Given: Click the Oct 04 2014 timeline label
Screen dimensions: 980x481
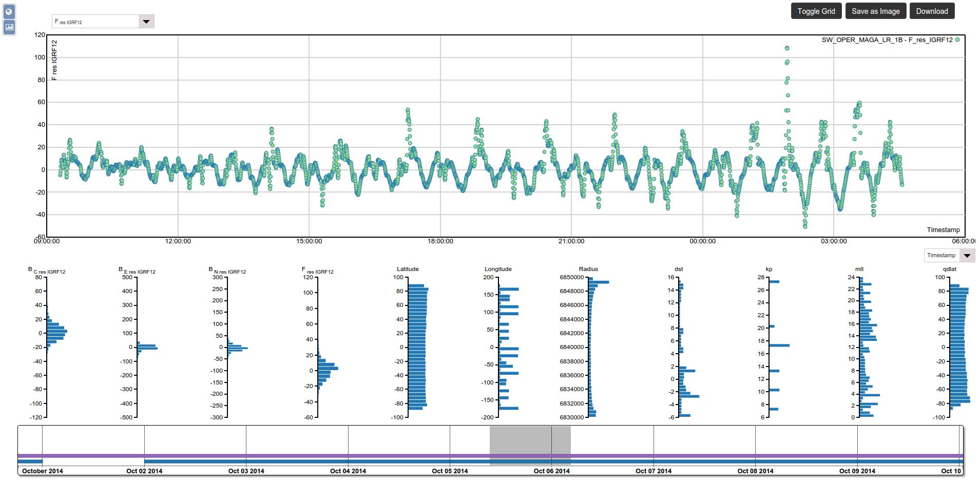Looking at the screenshot, I should 348,471.
